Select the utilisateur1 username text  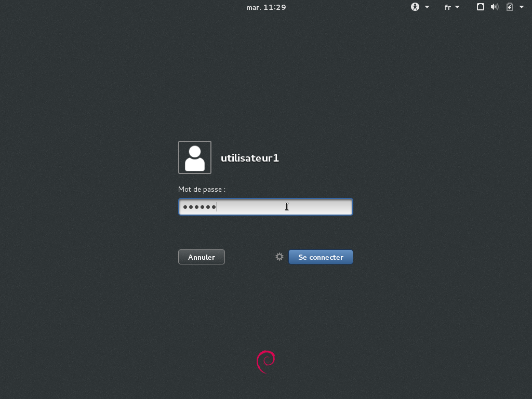[250, 158]
